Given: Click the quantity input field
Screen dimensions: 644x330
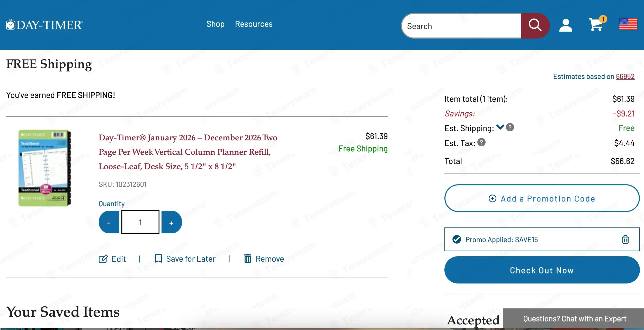Looking at the screenshot, I should coord(140,222).
